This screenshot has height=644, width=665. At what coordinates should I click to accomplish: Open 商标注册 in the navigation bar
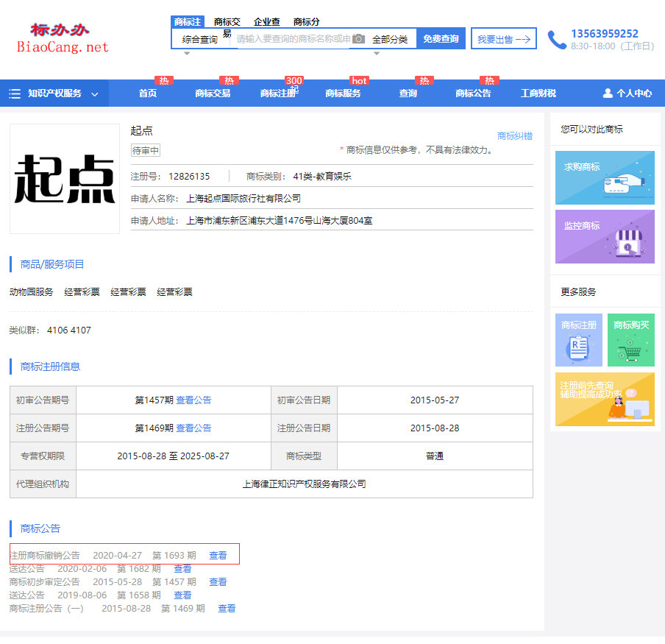(278, 93)
